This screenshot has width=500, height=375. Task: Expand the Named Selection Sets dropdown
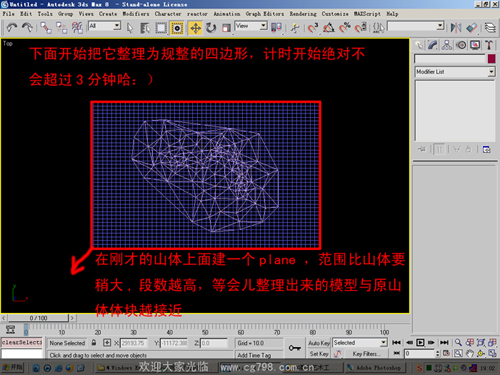tap(416, 26)
